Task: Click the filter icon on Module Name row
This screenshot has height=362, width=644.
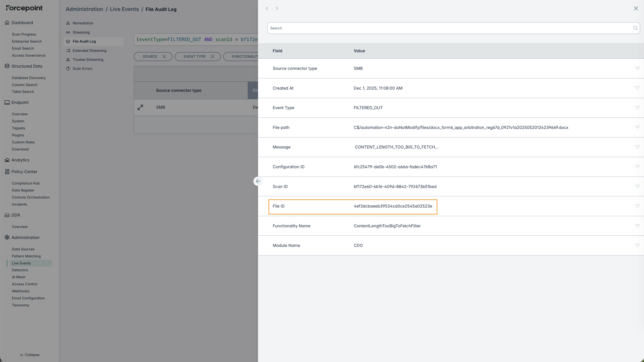Action: point(637,245)
